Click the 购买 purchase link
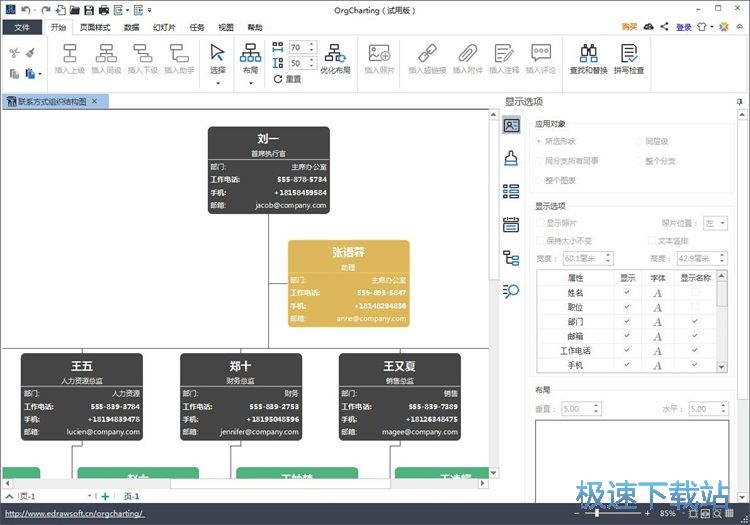The image size is (750, 525). tap(629, 27)
